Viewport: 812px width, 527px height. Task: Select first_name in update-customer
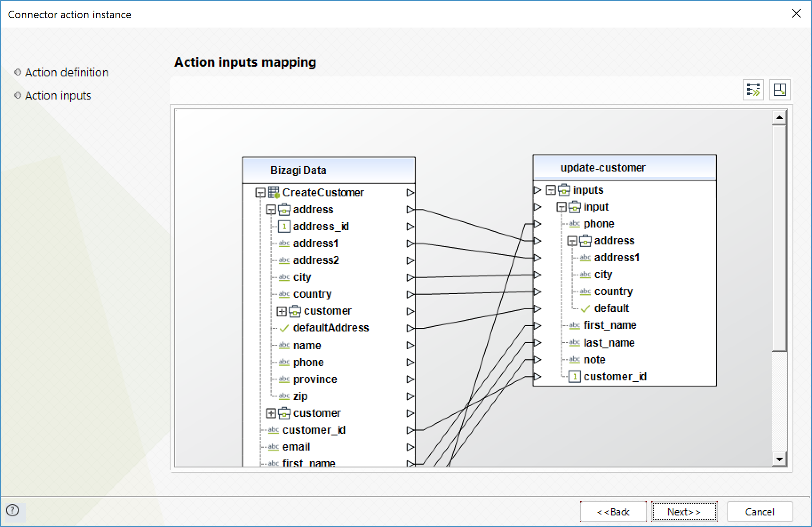tap(610, 325)
